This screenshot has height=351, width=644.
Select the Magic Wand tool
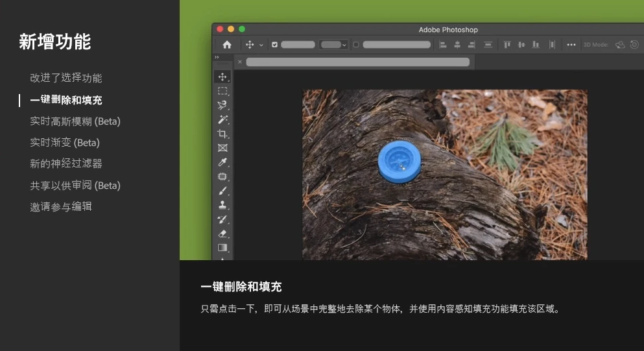pos(222,119)
